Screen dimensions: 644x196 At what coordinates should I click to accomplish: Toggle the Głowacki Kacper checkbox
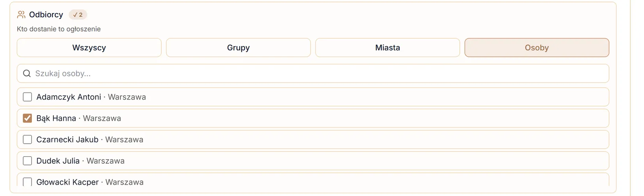coord(27,182)
